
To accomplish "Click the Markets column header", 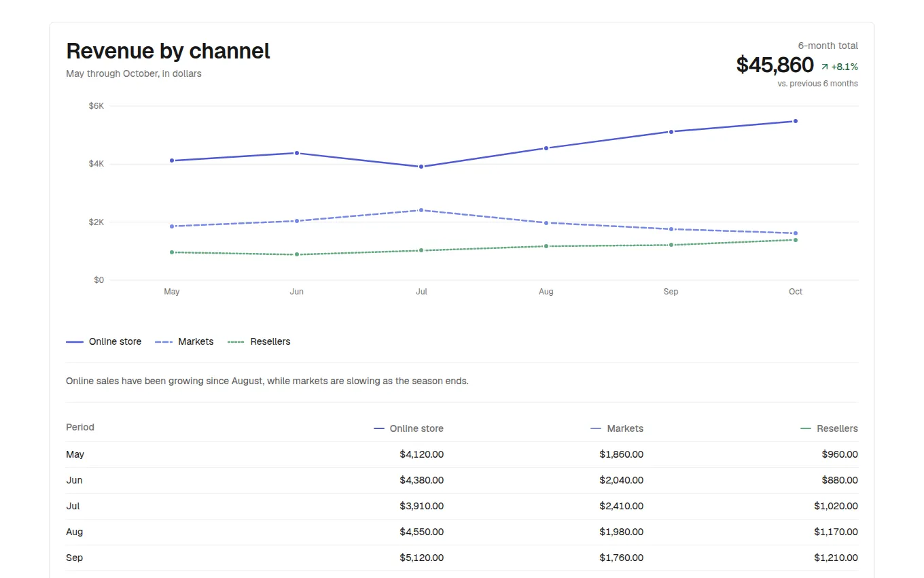I will point(617,428).
